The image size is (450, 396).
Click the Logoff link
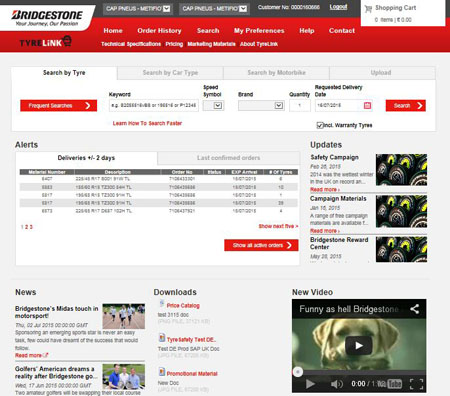338,7
